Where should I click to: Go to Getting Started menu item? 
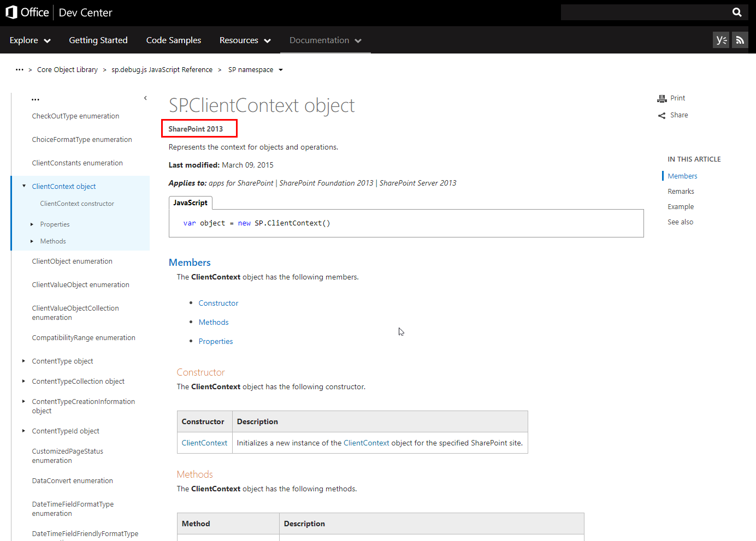[x=98, y=40]
